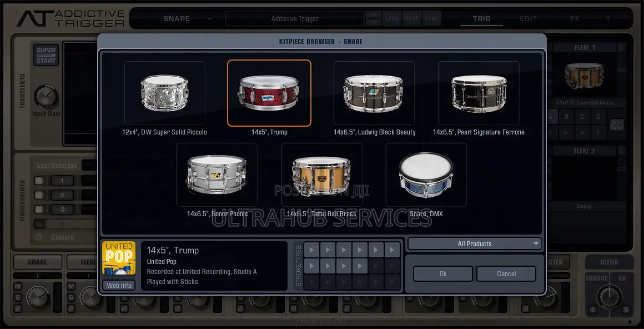The image size is (644, 329).
Task: Click the SYNC button in the top bar
Action: pyautogui.click(x=432, y=18)
